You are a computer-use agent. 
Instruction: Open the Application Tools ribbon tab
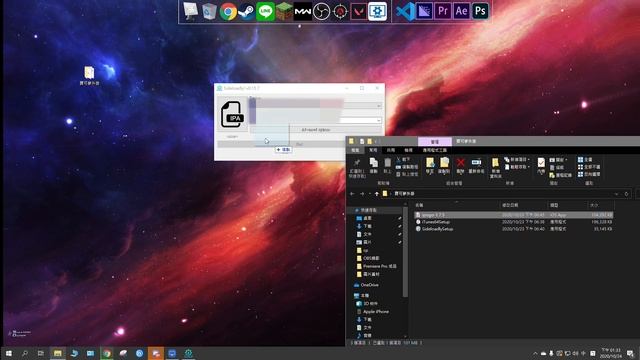(x=435, y=150)
